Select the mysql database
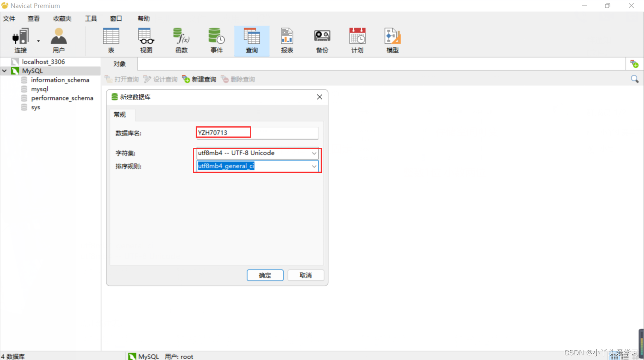Image resolution: width=644 pixels, height=360 pixels. tap(39, 89)
